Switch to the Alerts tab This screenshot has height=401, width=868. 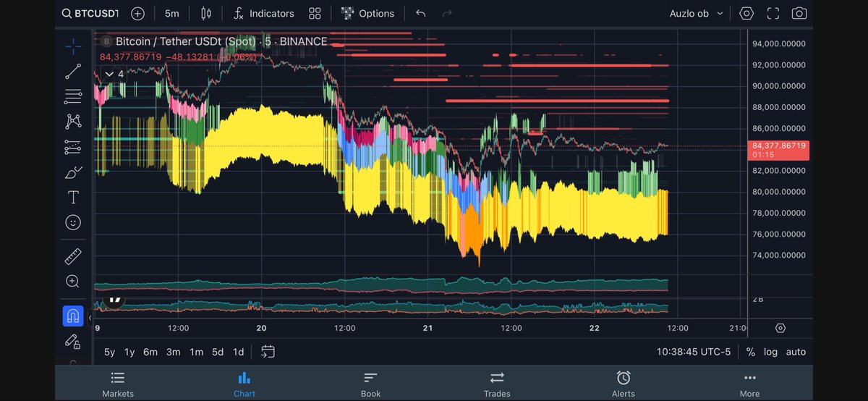click(x=624, y=384)
